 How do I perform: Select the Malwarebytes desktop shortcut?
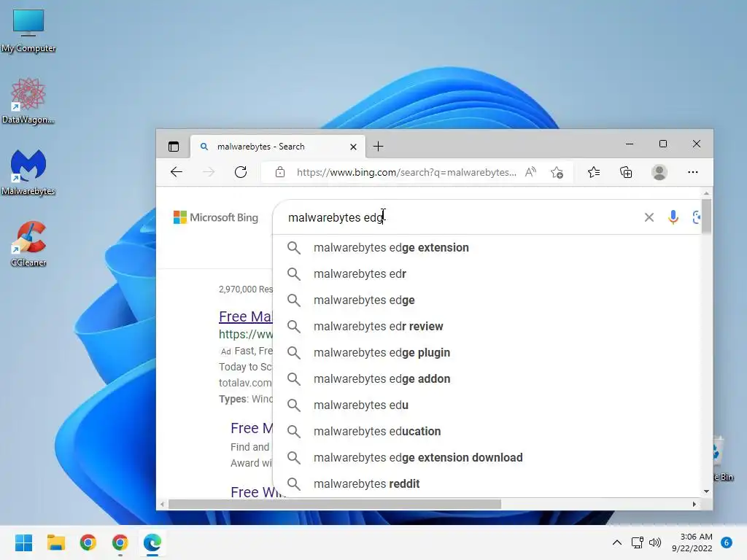click(28, 172)
